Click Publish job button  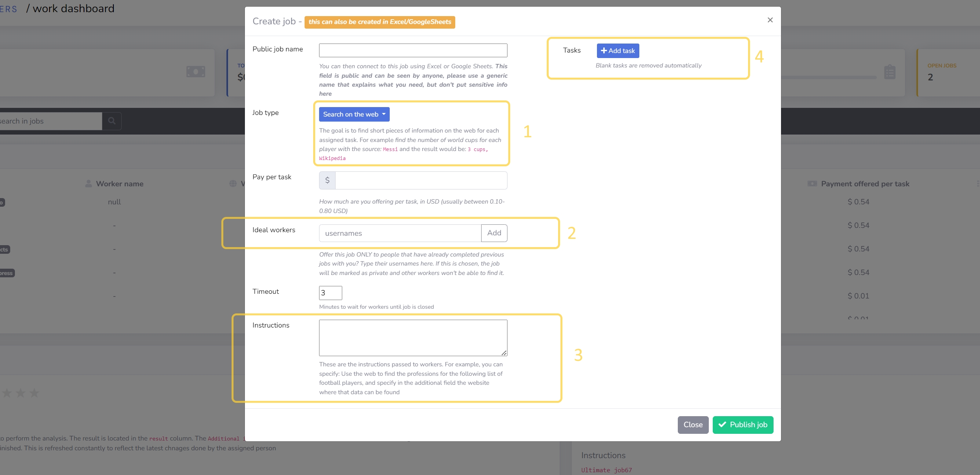tap(743, 425)
